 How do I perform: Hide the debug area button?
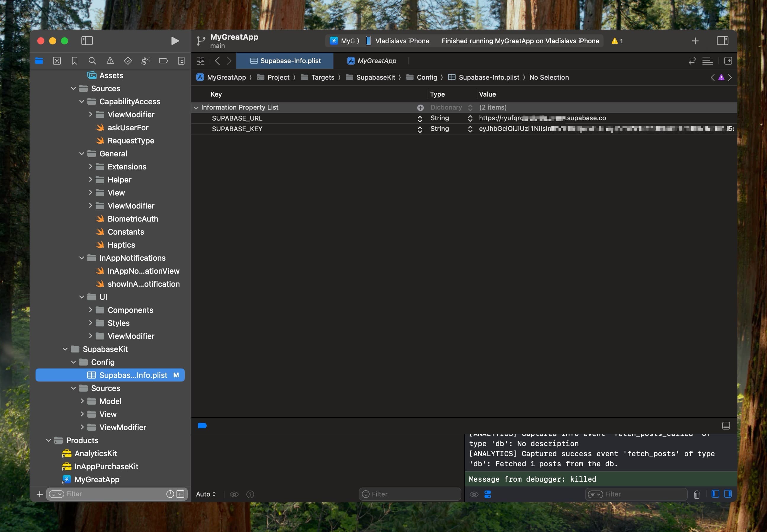726,426
